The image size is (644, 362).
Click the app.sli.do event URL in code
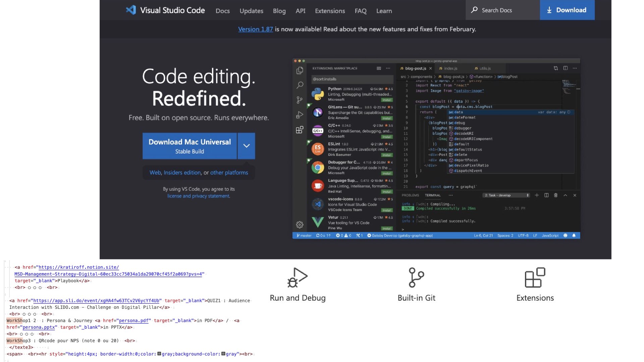[x=96, y=301]
